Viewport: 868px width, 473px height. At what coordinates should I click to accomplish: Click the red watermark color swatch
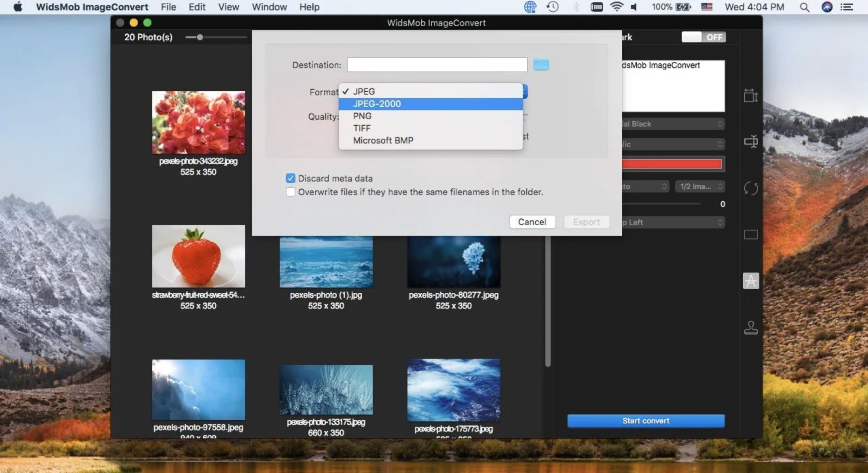[x=671, y=164]
